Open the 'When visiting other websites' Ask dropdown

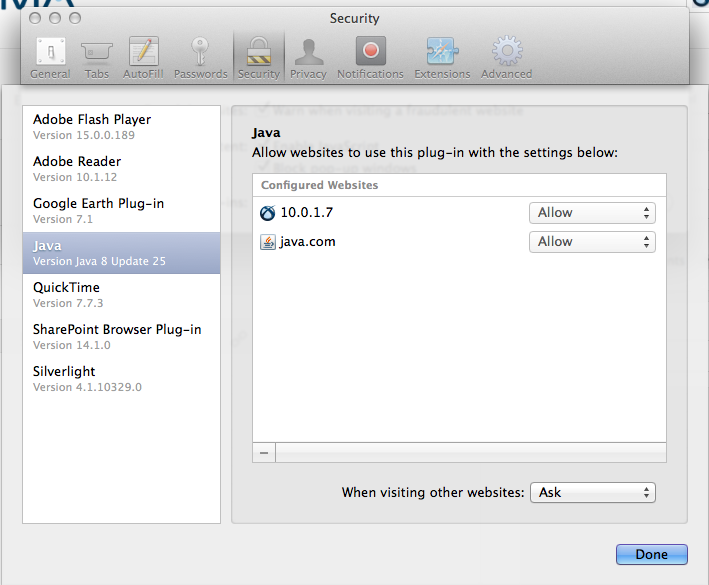pyautogui.click(x=593, y=492)
